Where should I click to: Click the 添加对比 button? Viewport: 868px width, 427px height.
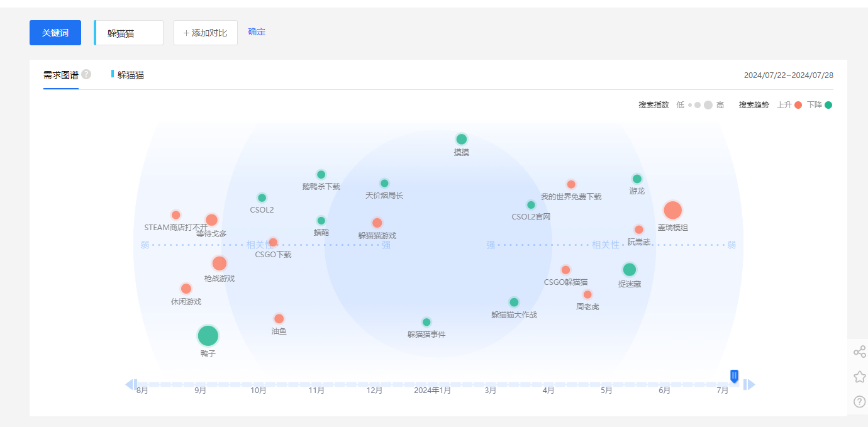tap(206, 33)
